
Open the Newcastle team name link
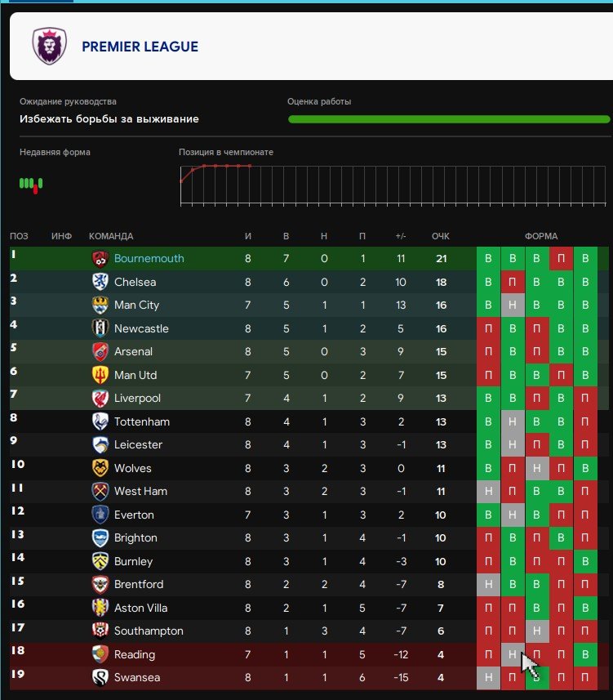click(x=141, y=328)
